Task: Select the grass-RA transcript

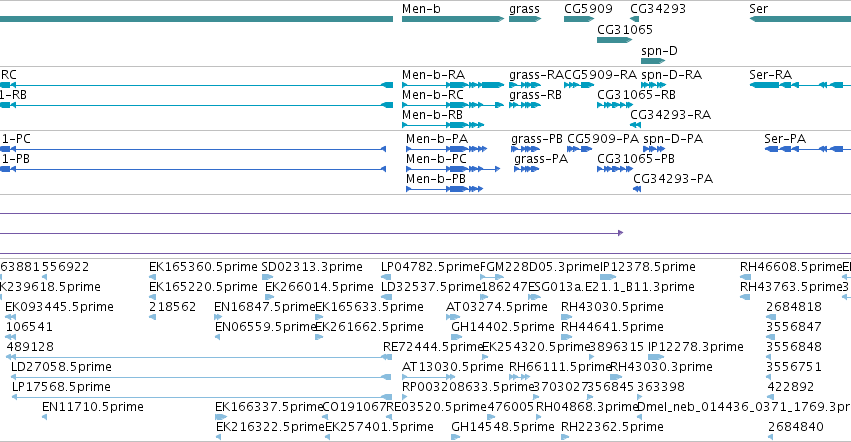Action: pos(525,85)
